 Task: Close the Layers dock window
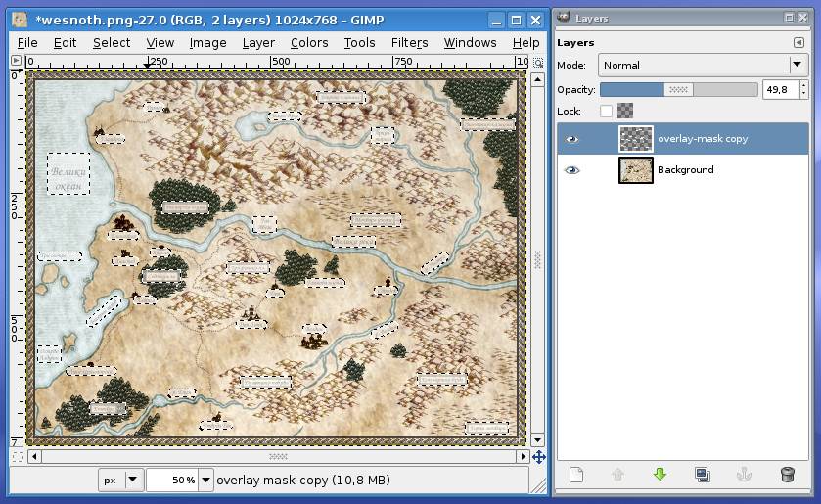pos(802,18)
